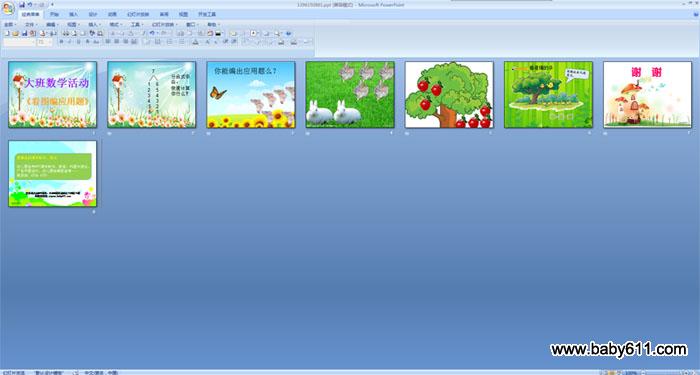Toggle Italic formatting button
700x375 pixels.
pyautogui.click(x=70, y=42)
